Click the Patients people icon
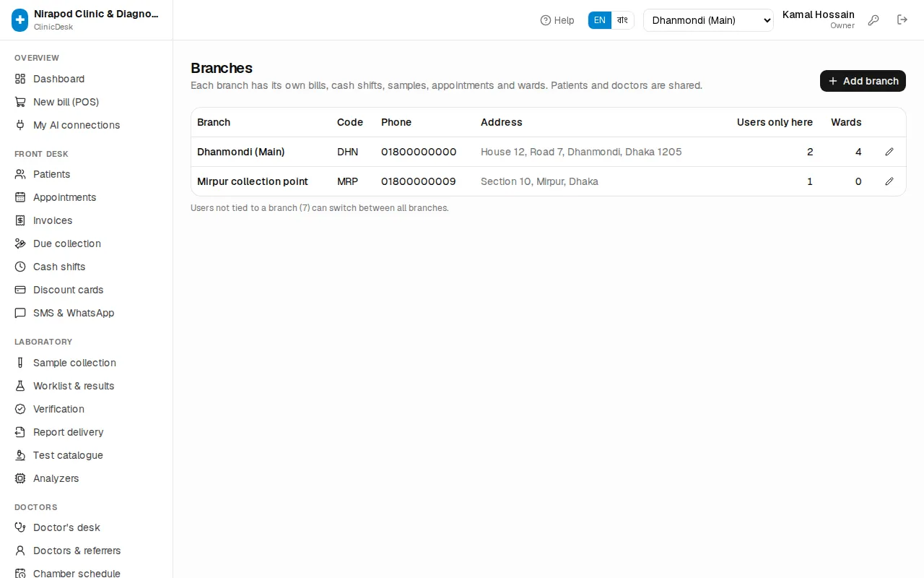Viewport: 924px width, 578px height. pos(20,174)
